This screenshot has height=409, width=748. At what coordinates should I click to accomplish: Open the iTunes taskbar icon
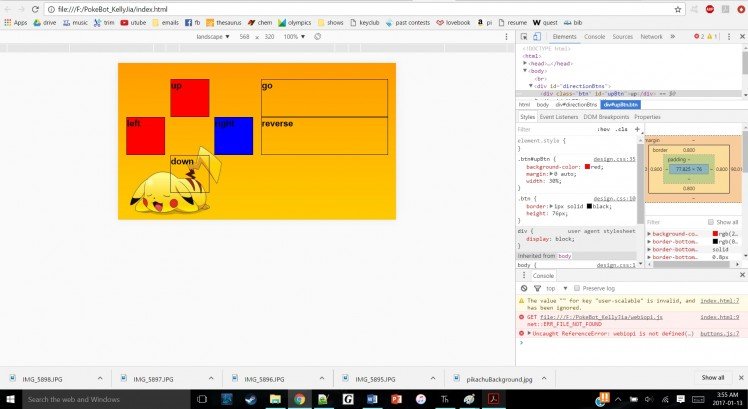(420, 399)
